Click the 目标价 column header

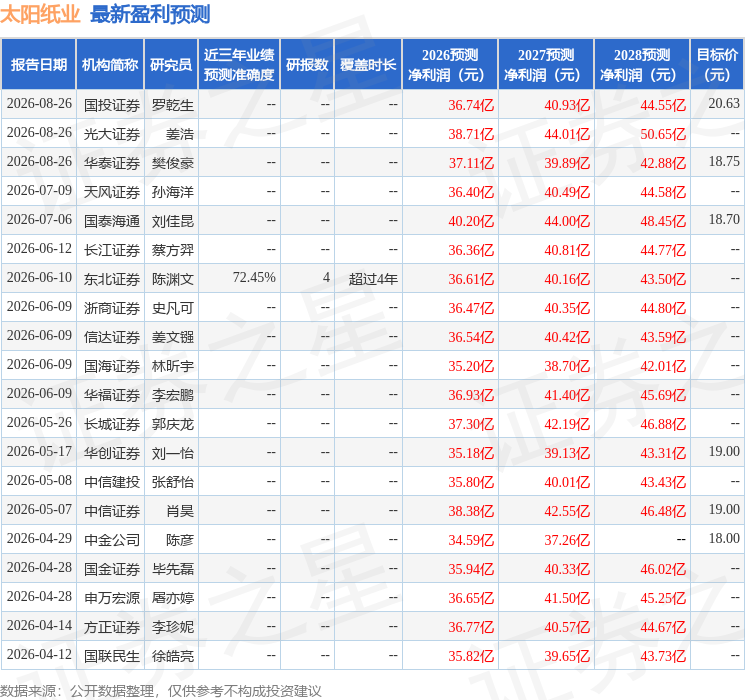717,65
